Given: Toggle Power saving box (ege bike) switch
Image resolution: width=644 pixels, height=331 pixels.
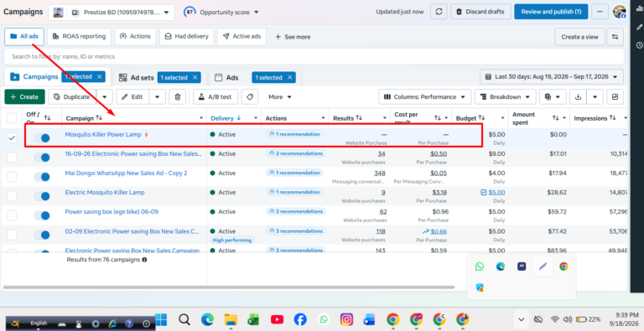Looking at the screenshot, I should pos(42,215).
